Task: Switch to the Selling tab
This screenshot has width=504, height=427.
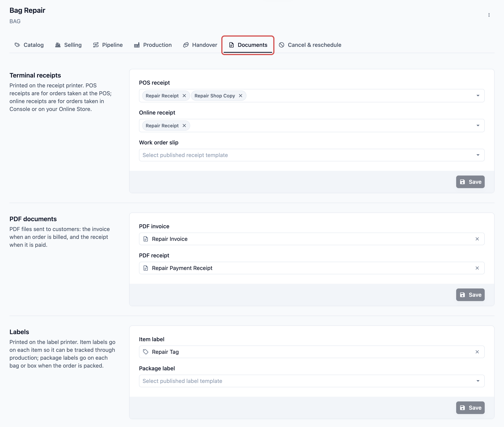Action: [68, 45]
